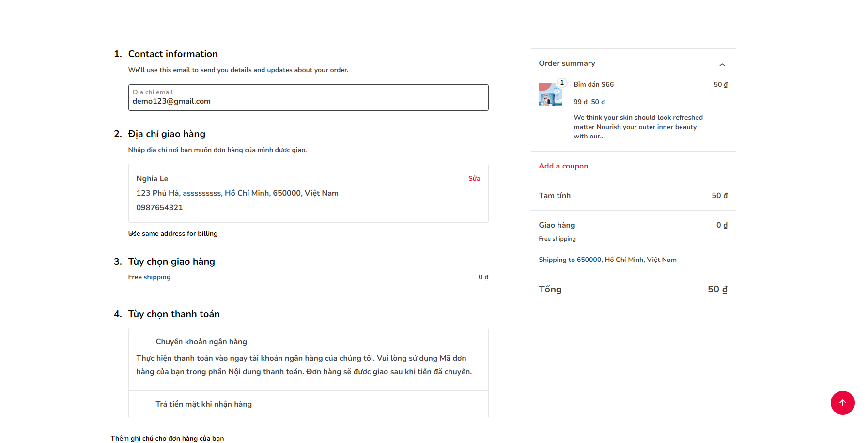Image resolution: width=868 pixels, height=443 pixels.
Task: Click the quantity badge on product thumbnail
Action: 562,83
